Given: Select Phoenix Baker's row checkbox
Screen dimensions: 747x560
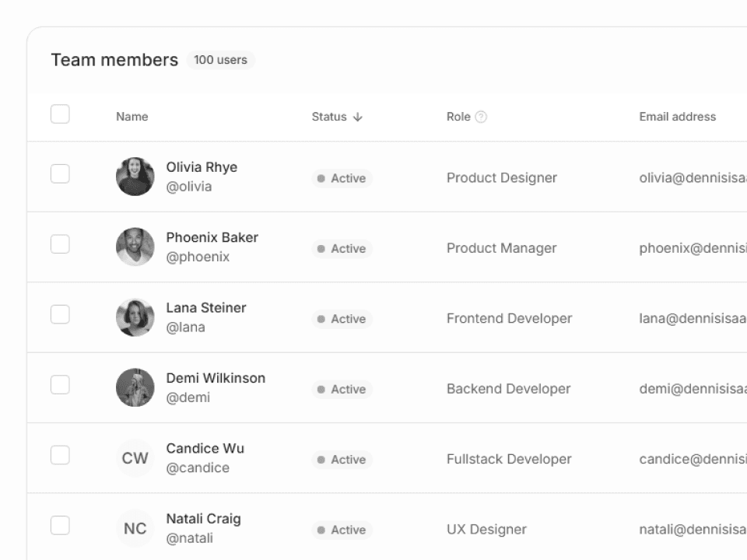Looking at the screenshot, I should tap(60, 244).
